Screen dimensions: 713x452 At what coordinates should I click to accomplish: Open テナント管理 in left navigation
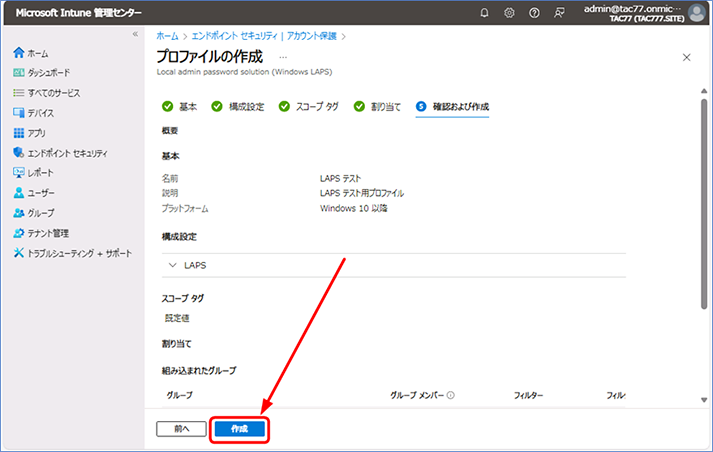(48, 233)
